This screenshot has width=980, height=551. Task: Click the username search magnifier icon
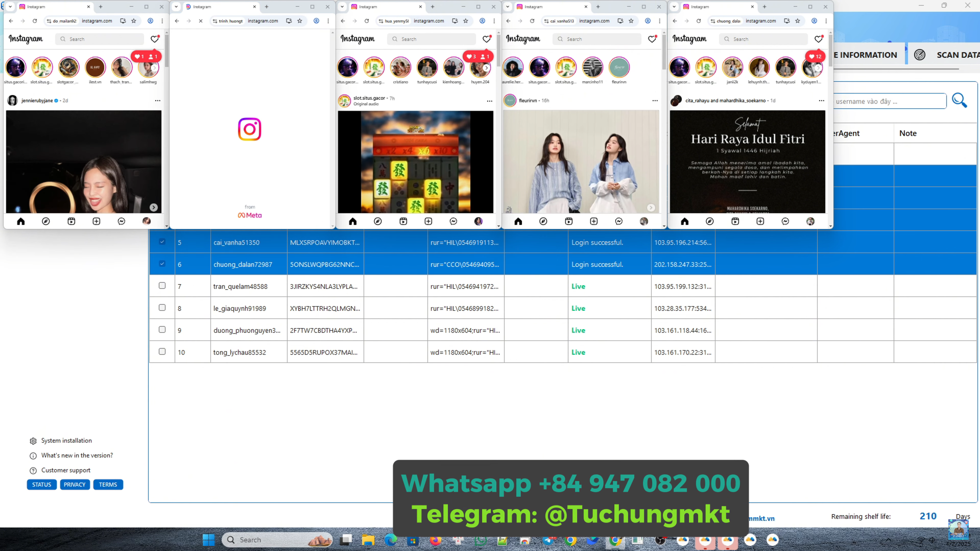pos(960,101)
